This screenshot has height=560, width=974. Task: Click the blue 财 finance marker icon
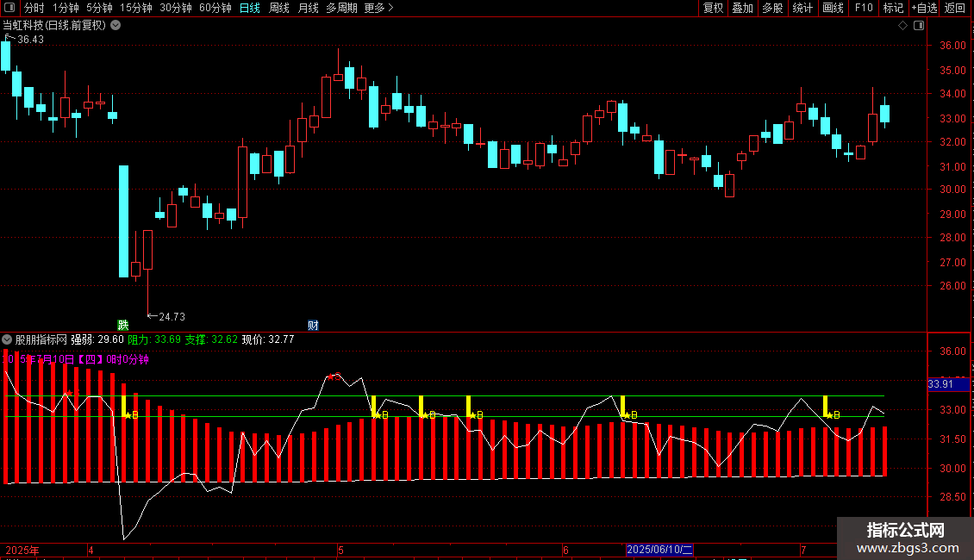(313, 326)
